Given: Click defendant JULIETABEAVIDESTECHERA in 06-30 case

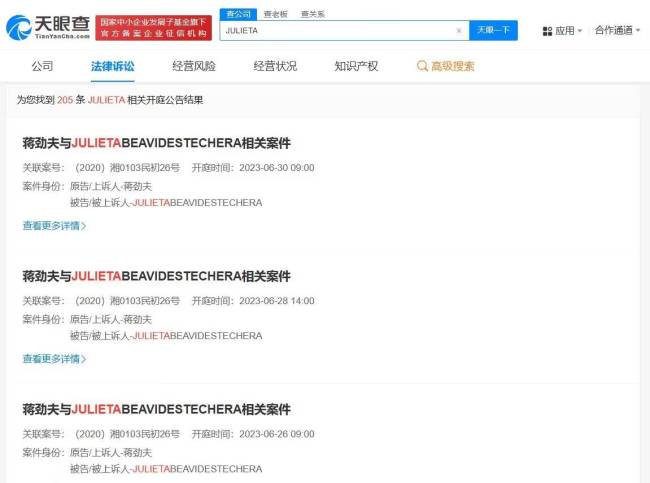Looking at the screenshot, I should pos(197,203).
